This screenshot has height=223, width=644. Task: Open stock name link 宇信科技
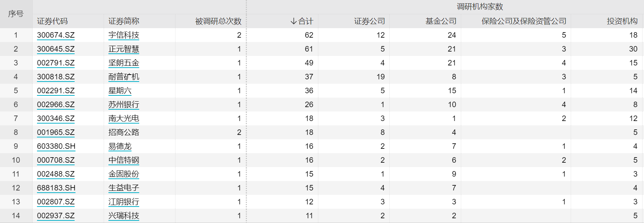124,35
